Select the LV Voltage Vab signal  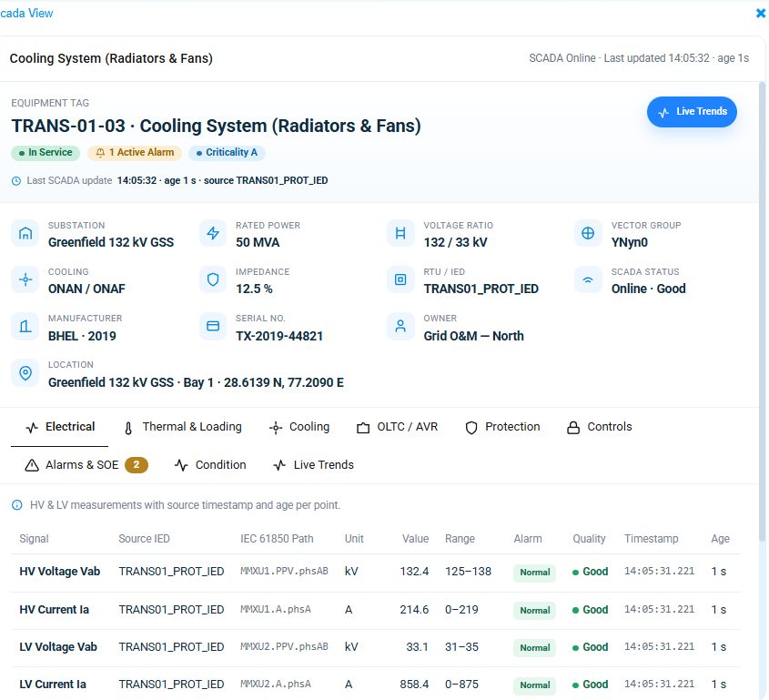click(58, 647)
